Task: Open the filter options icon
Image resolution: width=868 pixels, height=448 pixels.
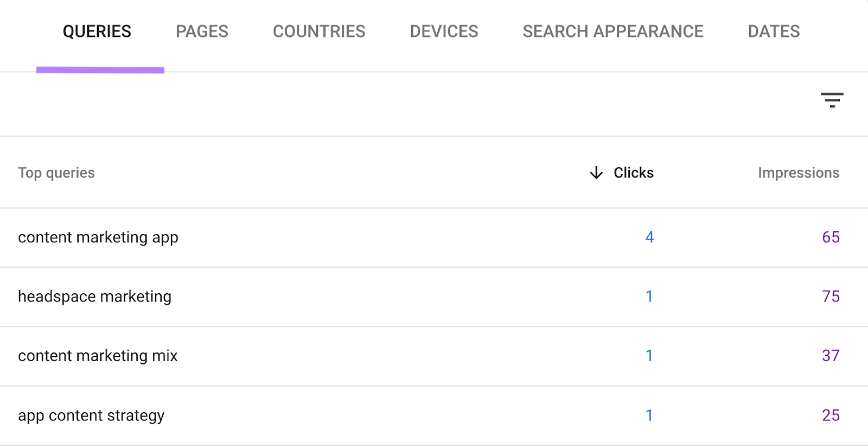Action: 833,100
